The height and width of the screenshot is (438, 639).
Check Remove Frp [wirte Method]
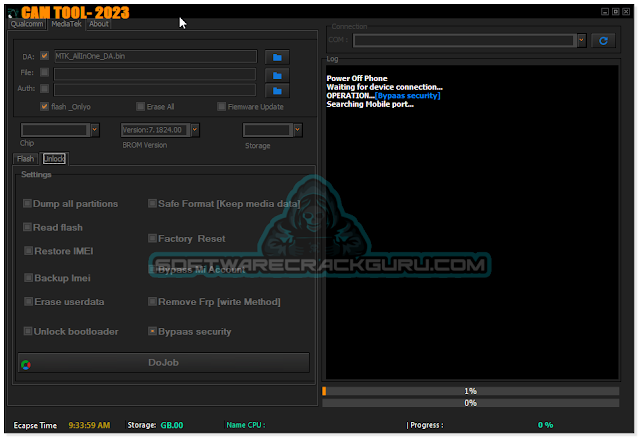tap(152, 302)
